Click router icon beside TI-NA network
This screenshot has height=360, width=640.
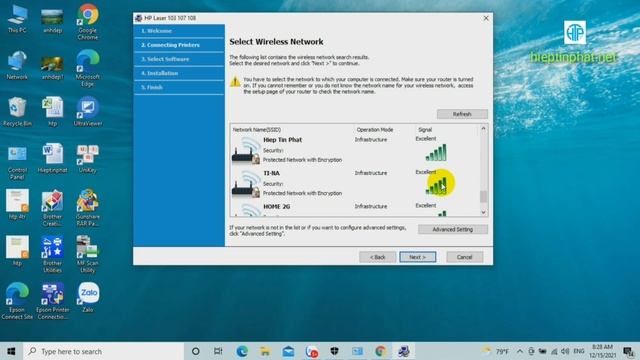246,184
